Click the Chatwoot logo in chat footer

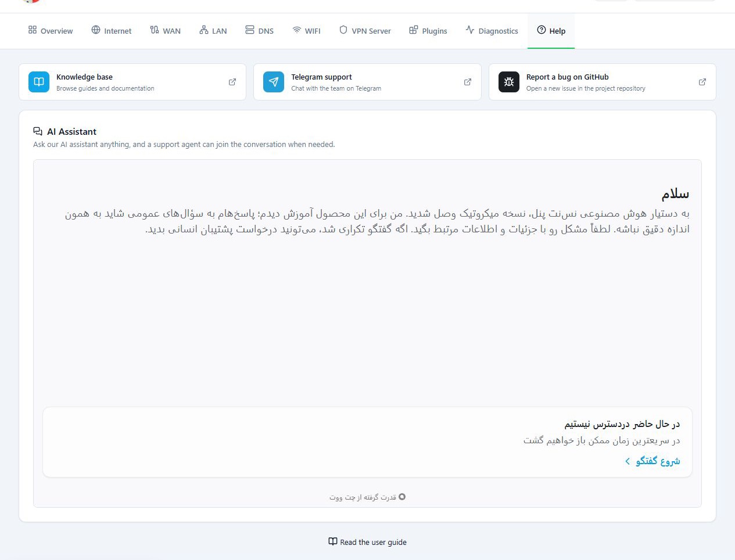(x=402, y=497)
